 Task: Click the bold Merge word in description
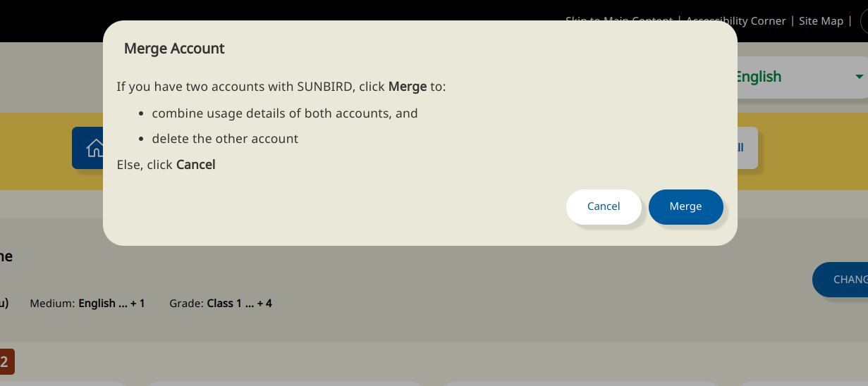pyautogui.click(x=408, y=87)
